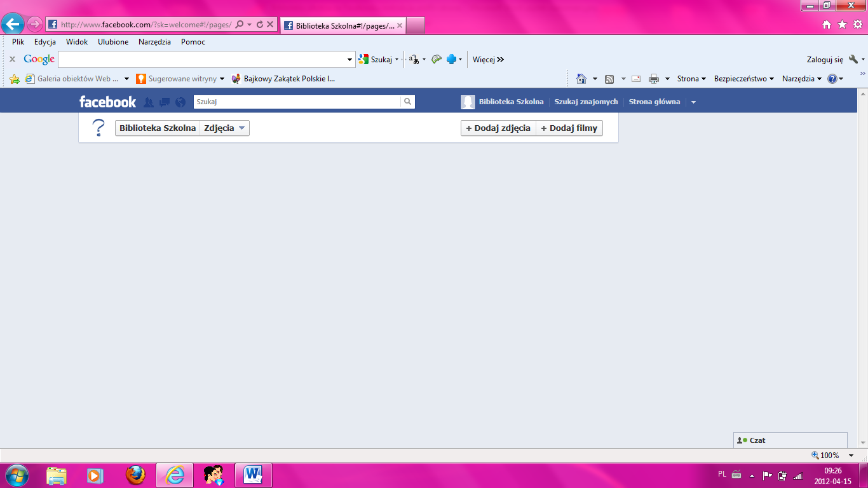868x488 pixels.
Task: Open Facebook friend requests icon
Action: (149, 102)
